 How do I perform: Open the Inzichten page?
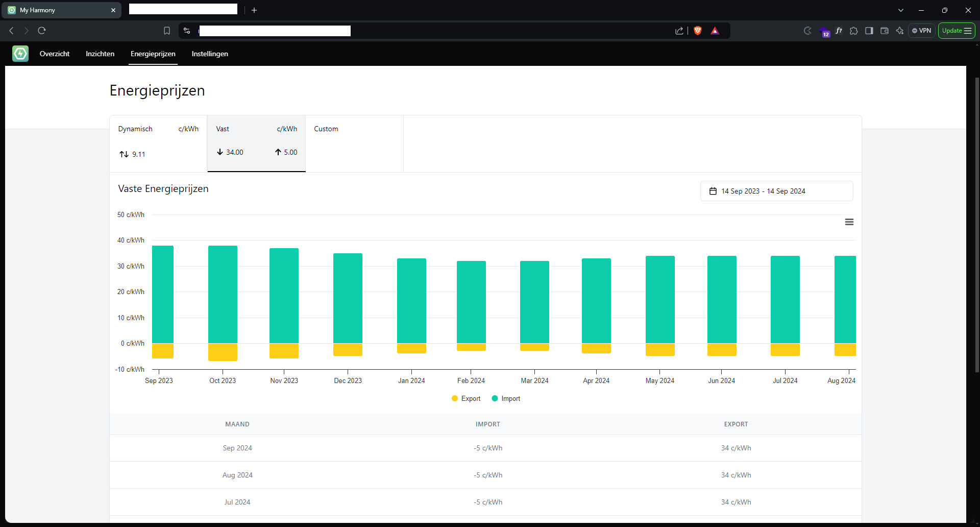100,54
